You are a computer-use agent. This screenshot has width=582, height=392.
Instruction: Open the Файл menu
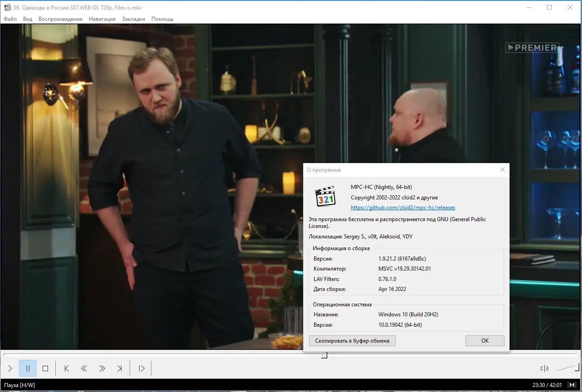(10, 19)
